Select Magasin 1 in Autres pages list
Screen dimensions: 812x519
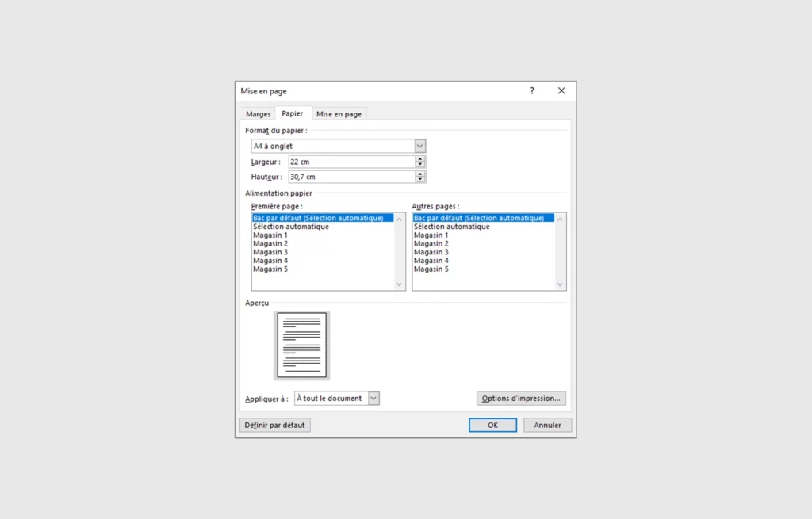coord(483,235)
